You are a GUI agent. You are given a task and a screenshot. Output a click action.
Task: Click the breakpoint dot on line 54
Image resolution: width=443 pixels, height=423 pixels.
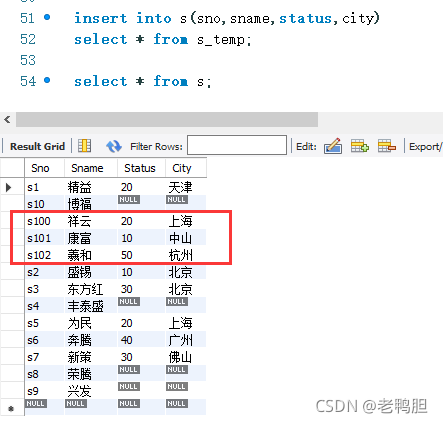[47, 80]
